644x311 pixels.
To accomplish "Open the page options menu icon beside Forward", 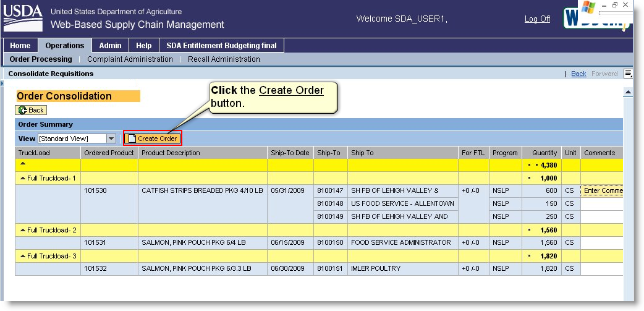I will click(628, 74).
